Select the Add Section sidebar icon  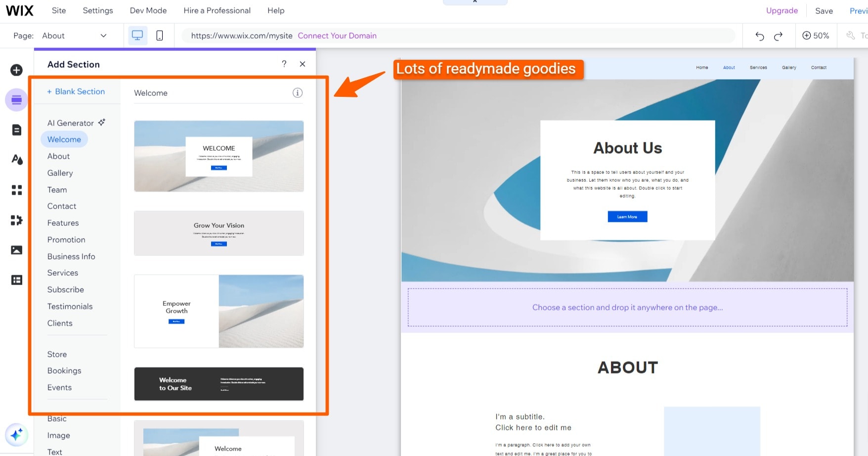click(16, 100)
